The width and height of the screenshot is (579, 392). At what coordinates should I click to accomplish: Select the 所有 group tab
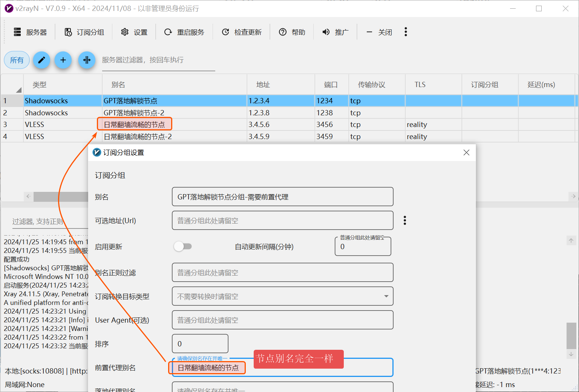pyautogui.click(x=17, y=60)
